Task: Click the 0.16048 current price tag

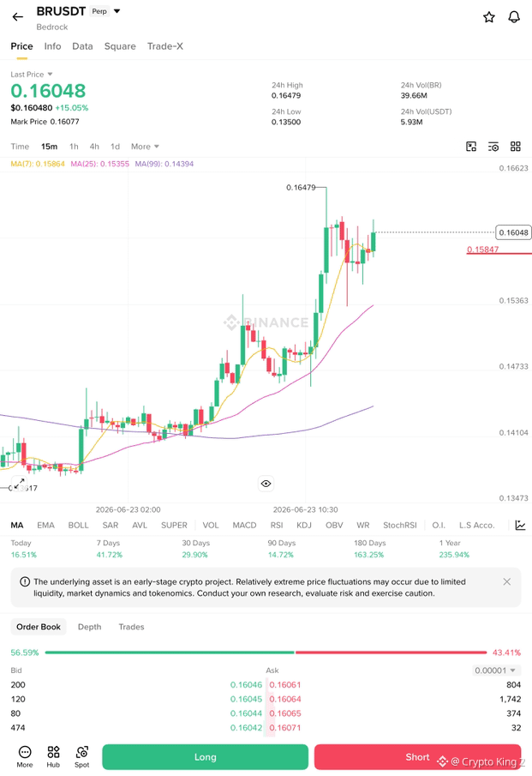Action: pos(514,232)
